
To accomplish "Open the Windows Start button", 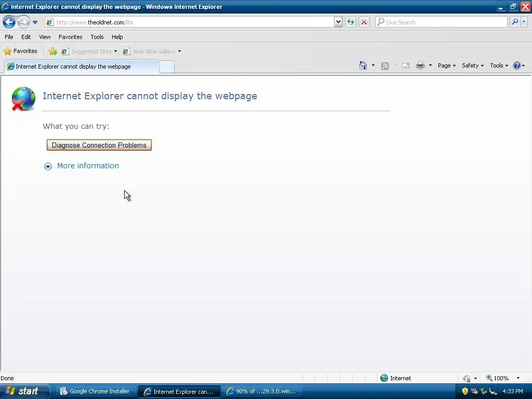I will tap(24, 392).
